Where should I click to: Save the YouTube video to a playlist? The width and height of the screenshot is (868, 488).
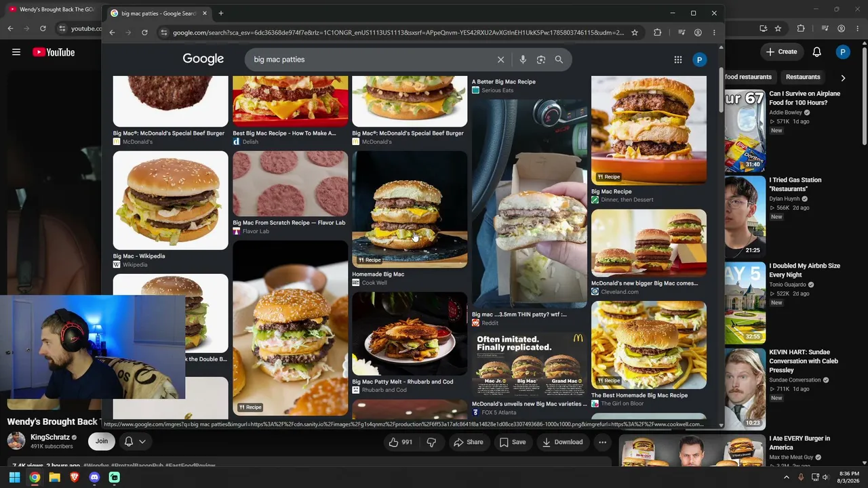point(512,442)
